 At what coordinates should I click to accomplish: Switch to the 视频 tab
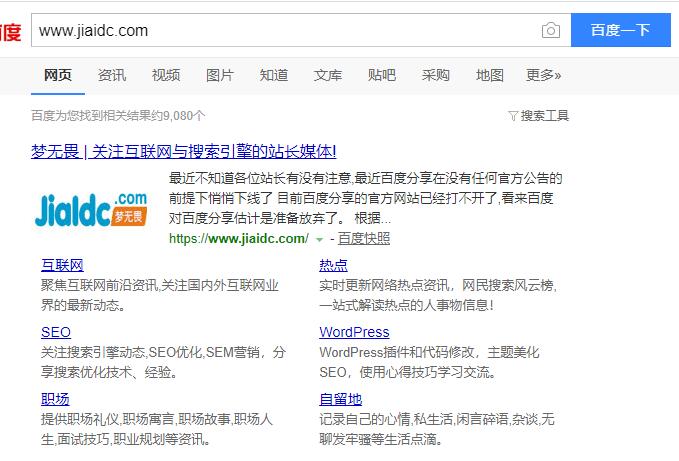[x=166, y=75]
